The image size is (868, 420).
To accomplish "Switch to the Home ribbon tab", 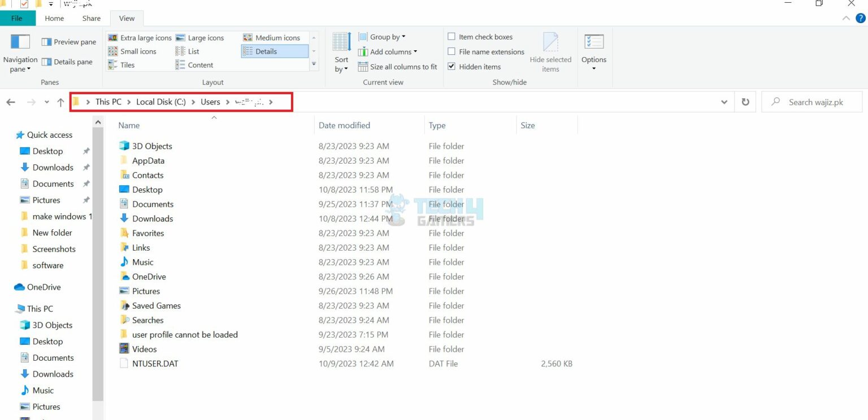I will (x=54, y=18).
